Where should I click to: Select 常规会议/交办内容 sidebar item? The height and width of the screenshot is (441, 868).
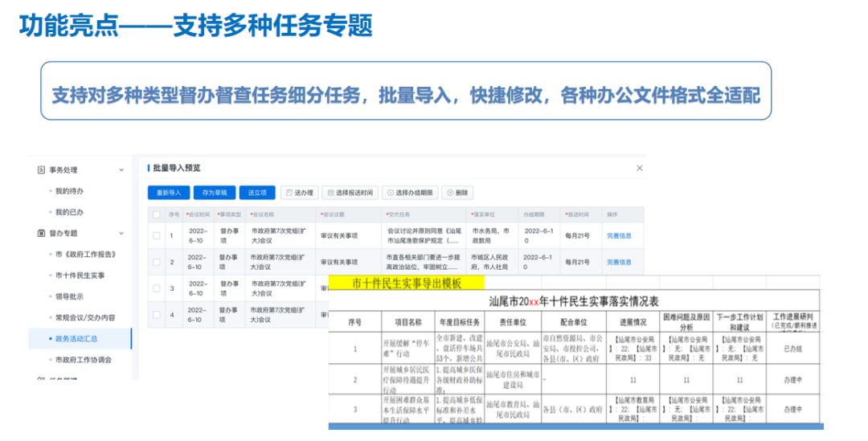[x=85, y=317]
